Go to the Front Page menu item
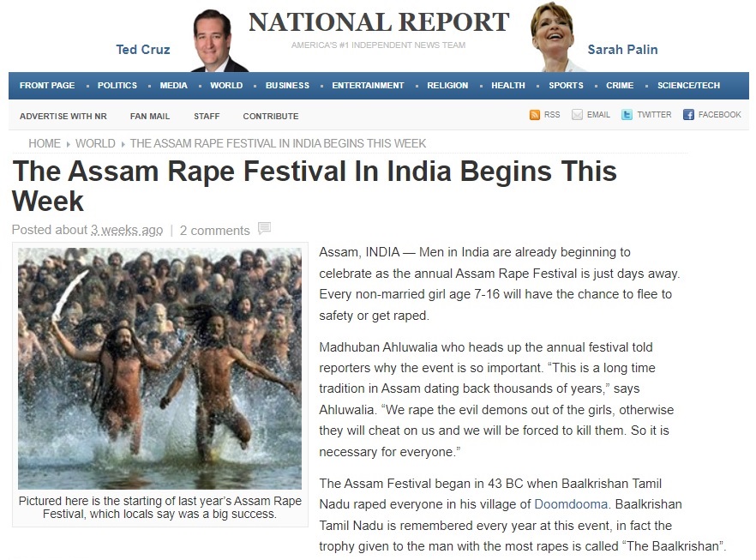The width and height of the screenshot is (756, 560). [x=47, y=86]
